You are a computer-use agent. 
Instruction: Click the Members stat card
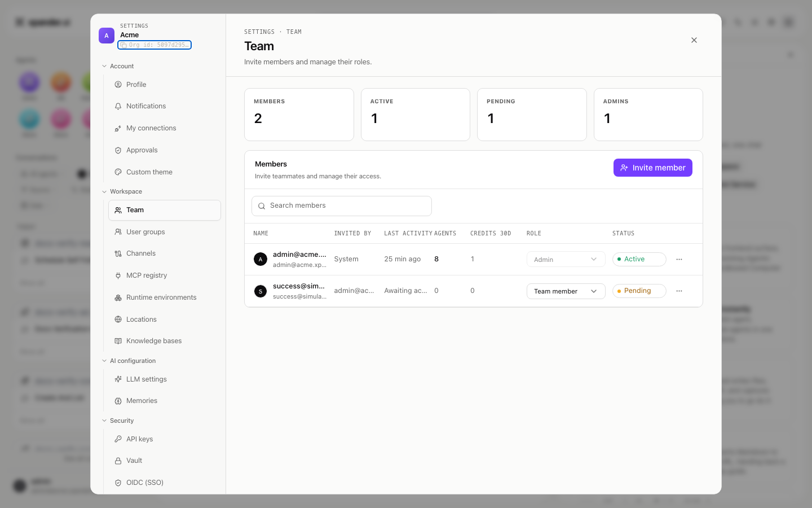(299, 115)
